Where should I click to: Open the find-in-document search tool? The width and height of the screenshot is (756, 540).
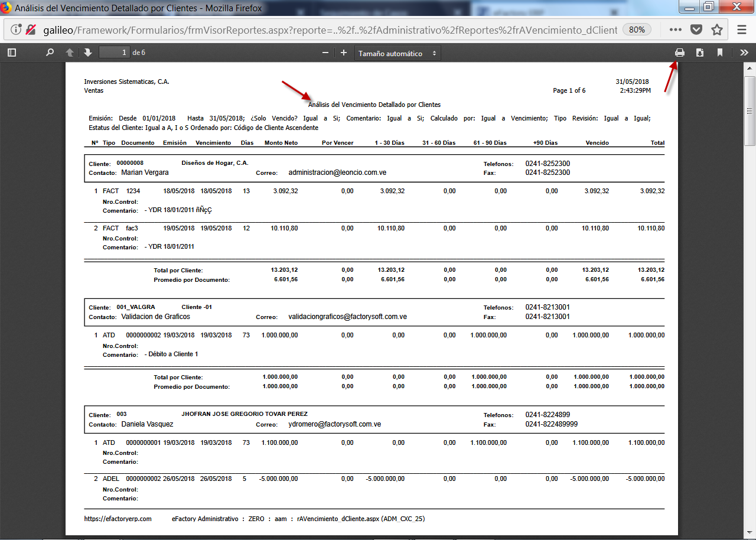tap(50, 53)
